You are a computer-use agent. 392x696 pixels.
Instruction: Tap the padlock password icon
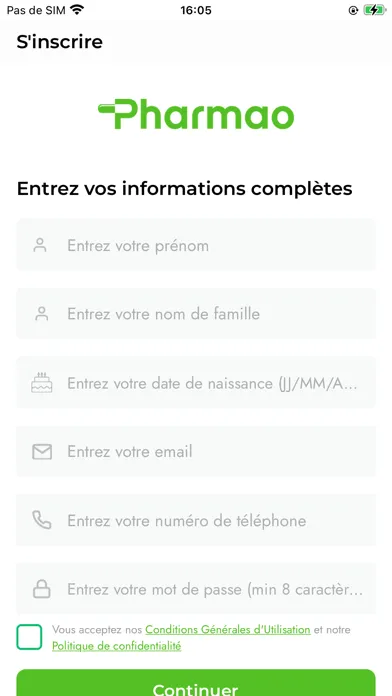(42, 589)
